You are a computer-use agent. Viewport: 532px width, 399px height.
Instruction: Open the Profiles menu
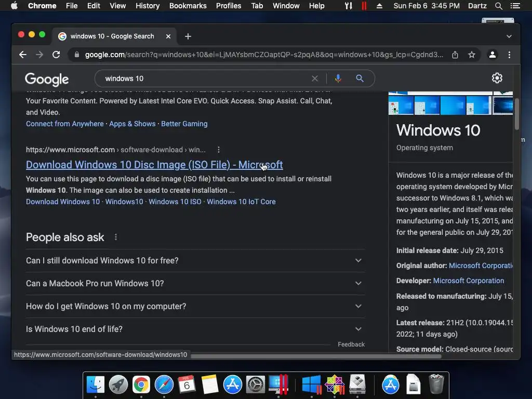pos(229,6)
